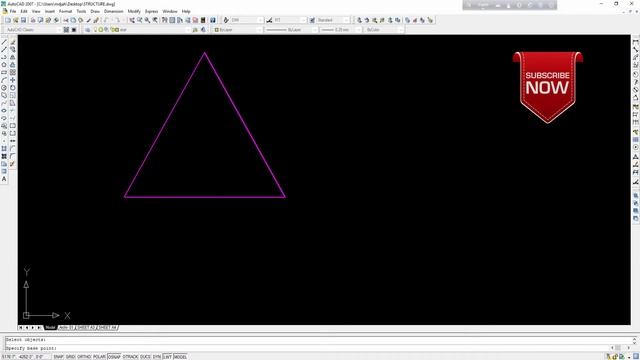The width and height of the screenshot is (640, 360).
Task: Toggle SNAP mode in status bar
Action: 58,357
